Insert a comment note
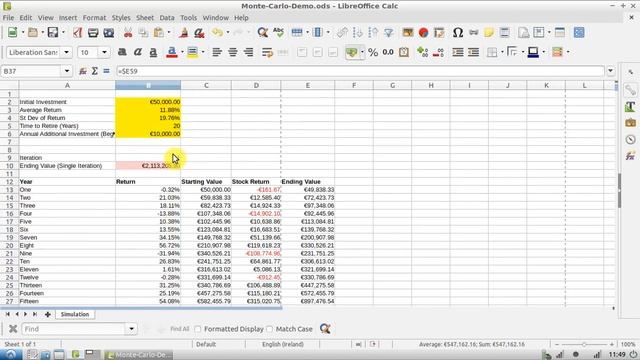 [489, 33]
